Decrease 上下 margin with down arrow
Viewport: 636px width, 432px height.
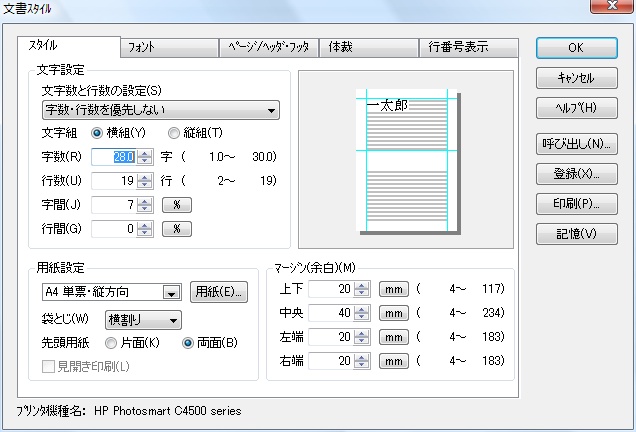(x=361, y=292)
